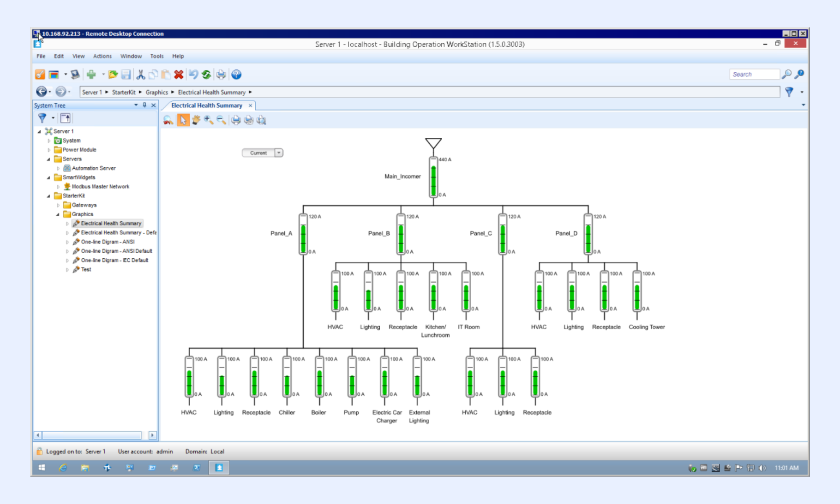
Task: Click the zoom out magnifier tool
Action: click(221, 121)
